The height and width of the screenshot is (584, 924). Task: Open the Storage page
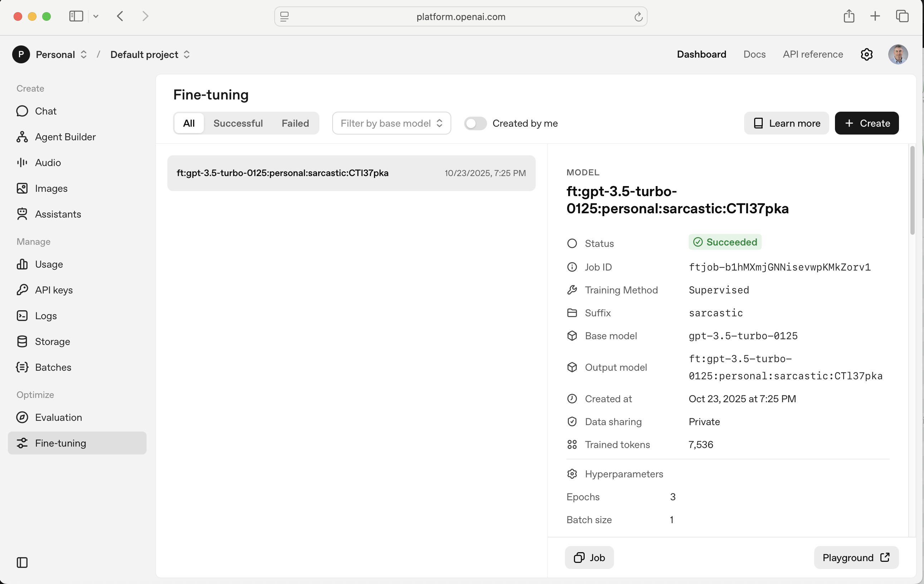pyautogui.click(x=52, y=342)
